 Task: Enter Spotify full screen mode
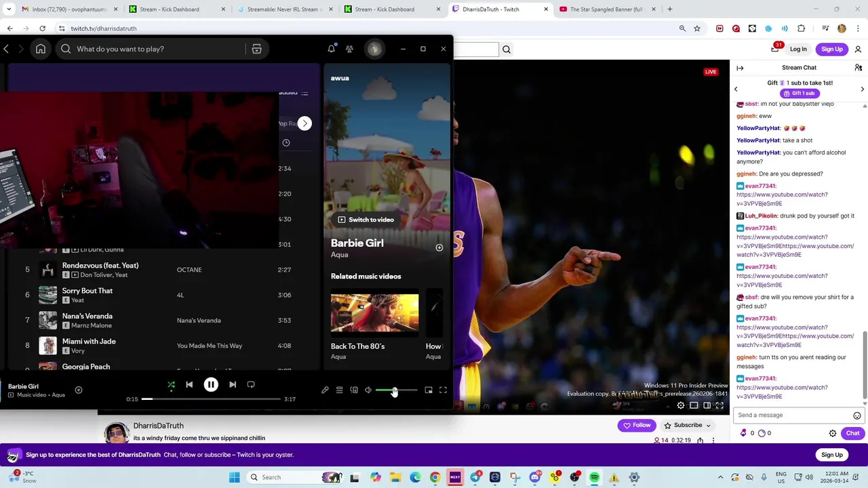443,390
